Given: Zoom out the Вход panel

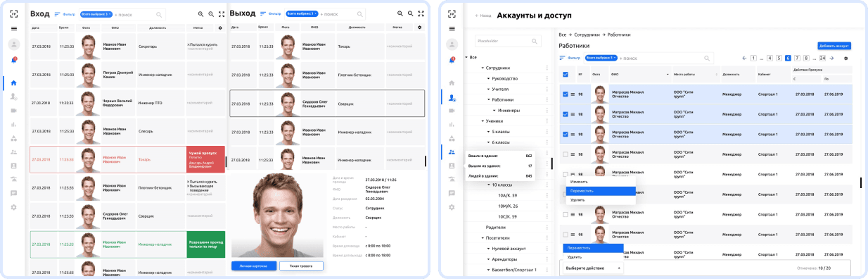Looking at the screenshot, I should point(210,13).
